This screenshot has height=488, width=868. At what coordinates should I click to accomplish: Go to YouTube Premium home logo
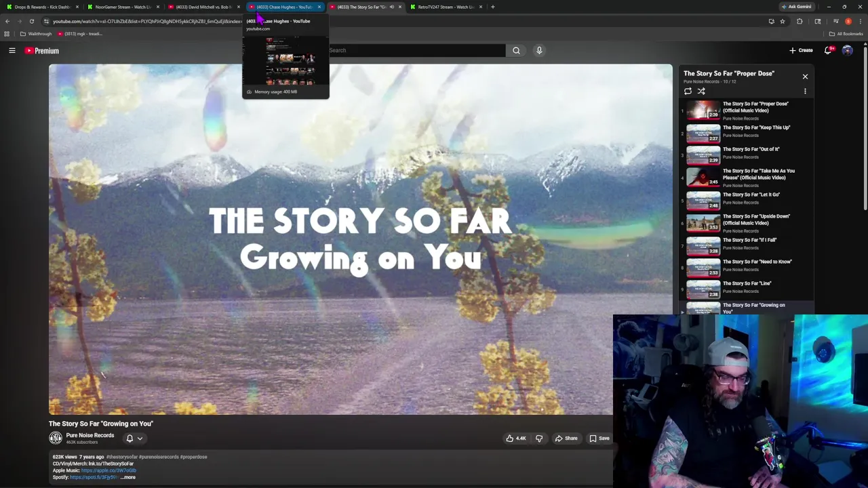(x=42, y=51)
